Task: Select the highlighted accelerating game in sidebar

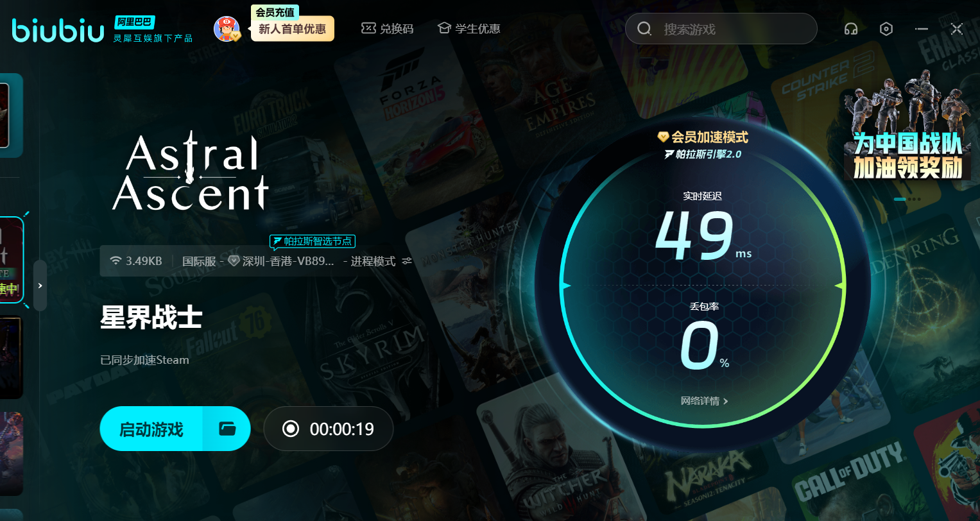Action: coord(12,260)
